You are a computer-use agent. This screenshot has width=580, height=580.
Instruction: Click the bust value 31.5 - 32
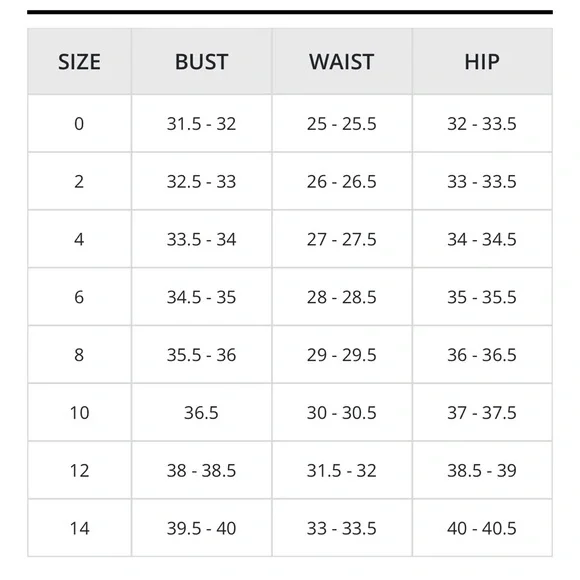(x=201, y=124)
